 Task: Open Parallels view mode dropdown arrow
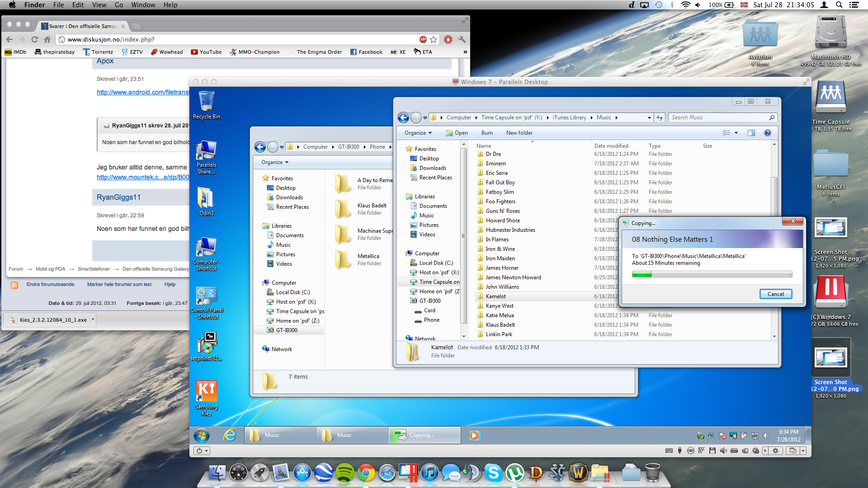803,450
